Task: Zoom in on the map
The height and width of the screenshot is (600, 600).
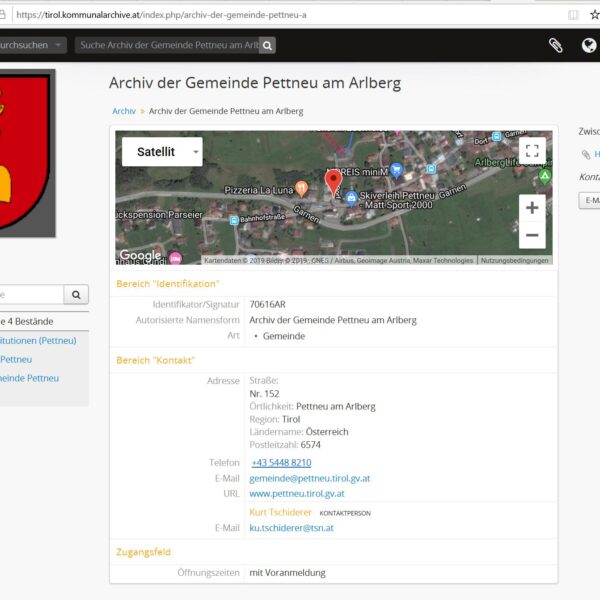Action: tap(532, 208)
